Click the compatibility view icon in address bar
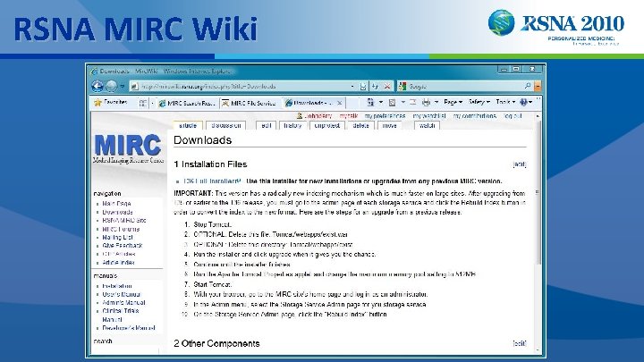The height and width of the screenshot is (362, 644). 363,86
